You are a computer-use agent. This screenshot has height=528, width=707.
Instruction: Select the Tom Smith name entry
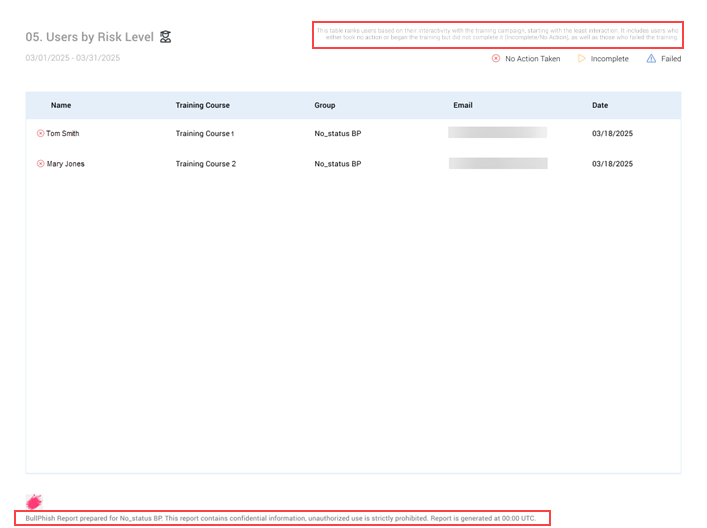tap(63, 133)
